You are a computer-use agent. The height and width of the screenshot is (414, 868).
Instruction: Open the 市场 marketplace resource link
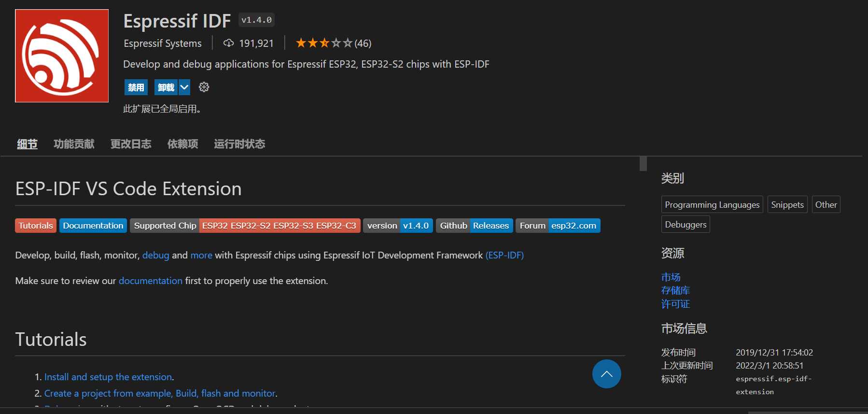pyautogui.click(x=671, y=277)
